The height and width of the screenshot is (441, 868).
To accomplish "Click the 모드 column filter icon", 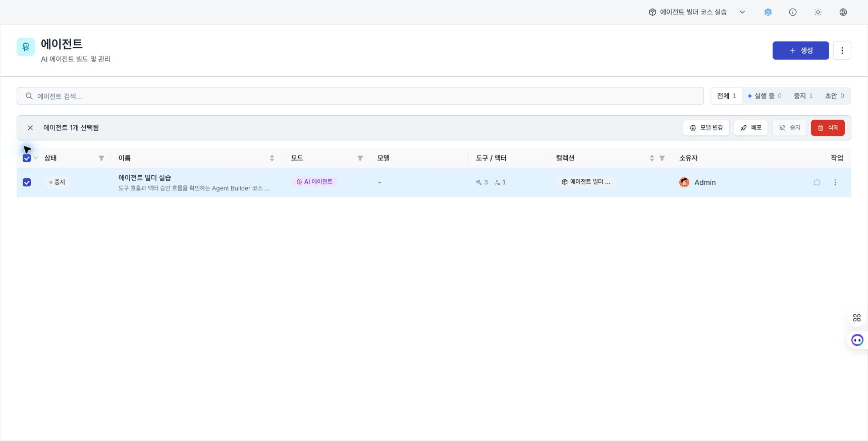I will coord(360,158).
